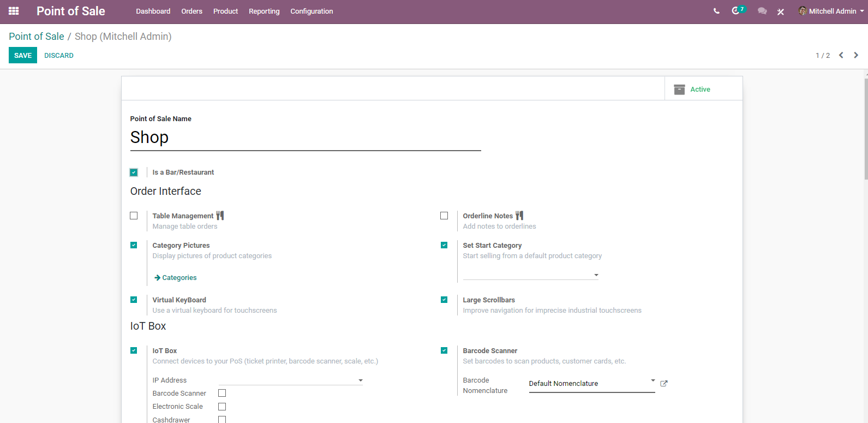Open Mitchell Admin user menu
The image size is (868, 423).
(x=831, y=11)
